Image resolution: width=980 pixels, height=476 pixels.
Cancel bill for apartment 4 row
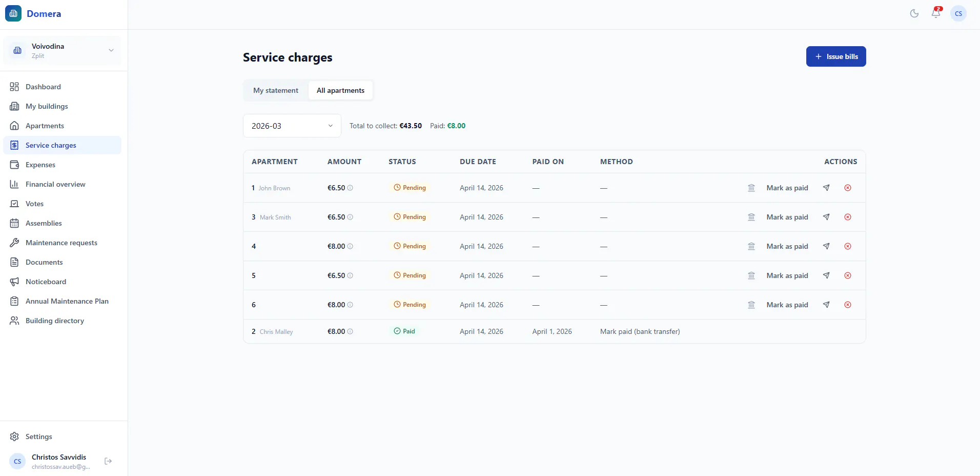tap(848, 246)
